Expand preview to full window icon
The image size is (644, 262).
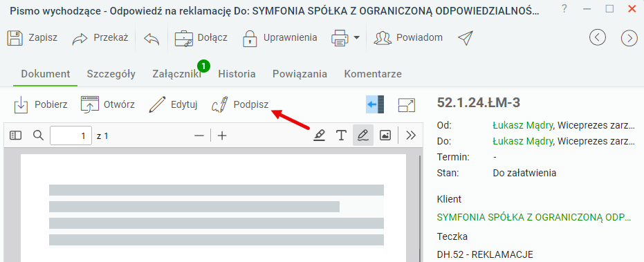coord(407,105)
